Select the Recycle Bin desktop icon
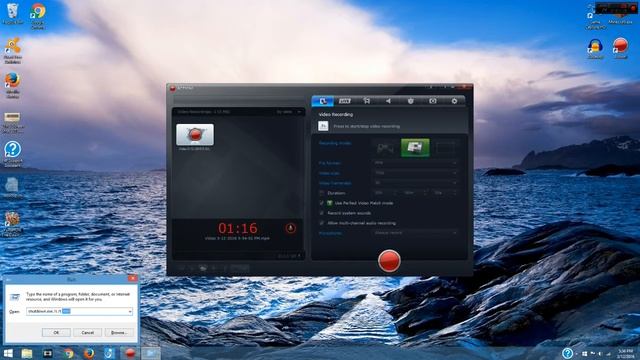The image size is (640, 360). click(13, 13)
